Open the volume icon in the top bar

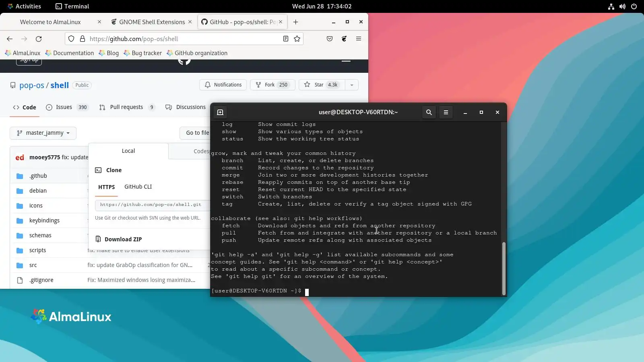622,6
